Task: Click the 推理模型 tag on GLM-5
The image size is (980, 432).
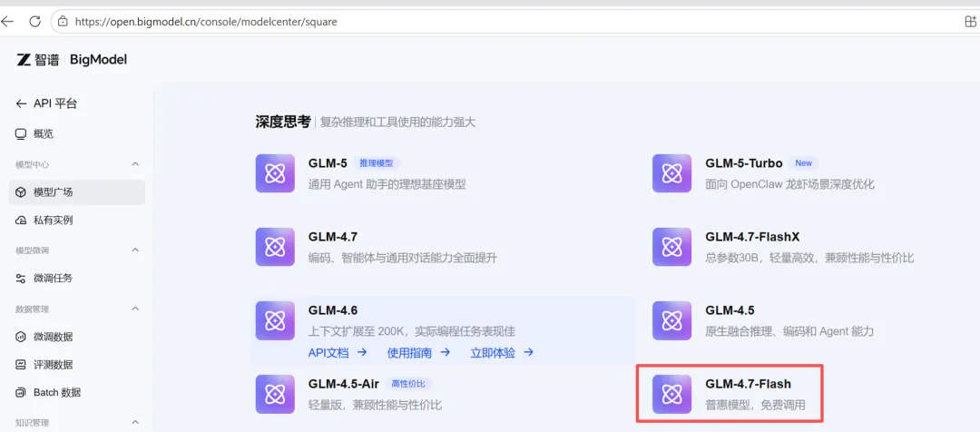Action: [377, 163]
